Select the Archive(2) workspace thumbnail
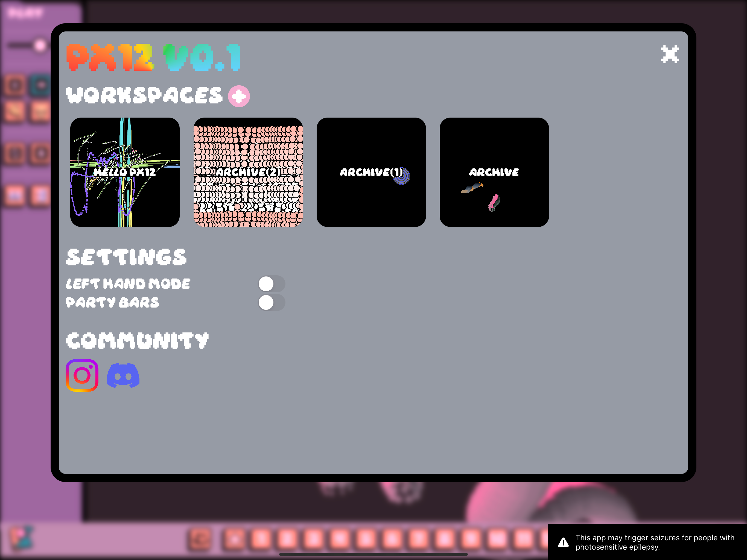Image resolution: width=747 pixels, height=560 pixels. point(248,172)
